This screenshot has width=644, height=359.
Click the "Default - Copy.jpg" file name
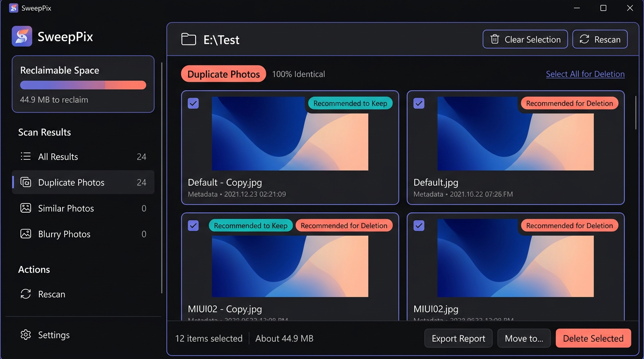pyautogui.click(x=225, y=182)
